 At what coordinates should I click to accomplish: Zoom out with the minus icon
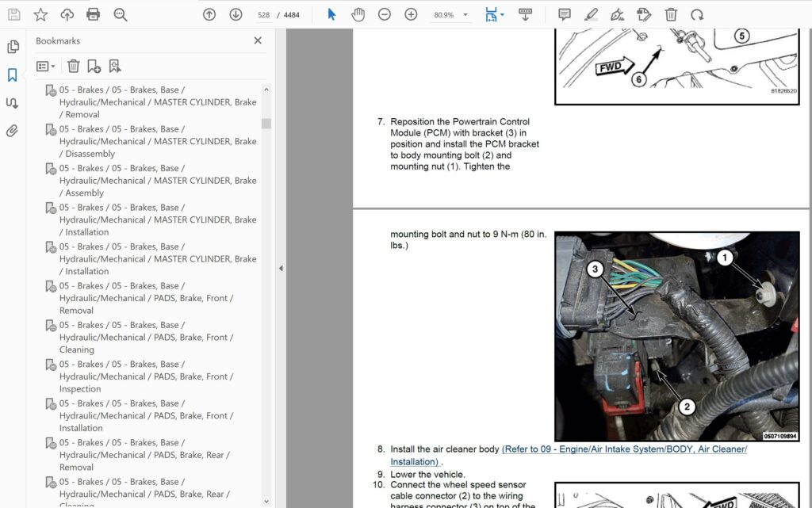pyautogui.click(x=385, y=14)
